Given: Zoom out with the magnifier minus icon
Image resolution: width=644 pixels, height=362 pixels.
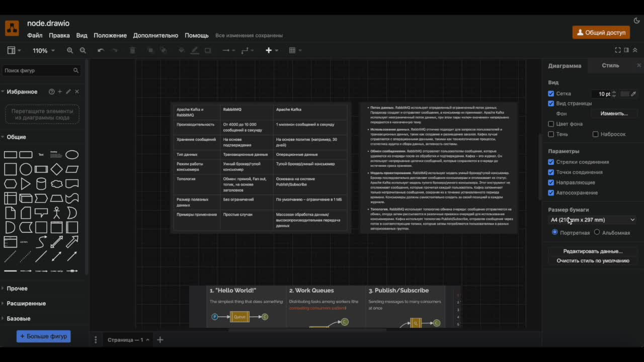Looking at the screenshot, I should 83,50.
